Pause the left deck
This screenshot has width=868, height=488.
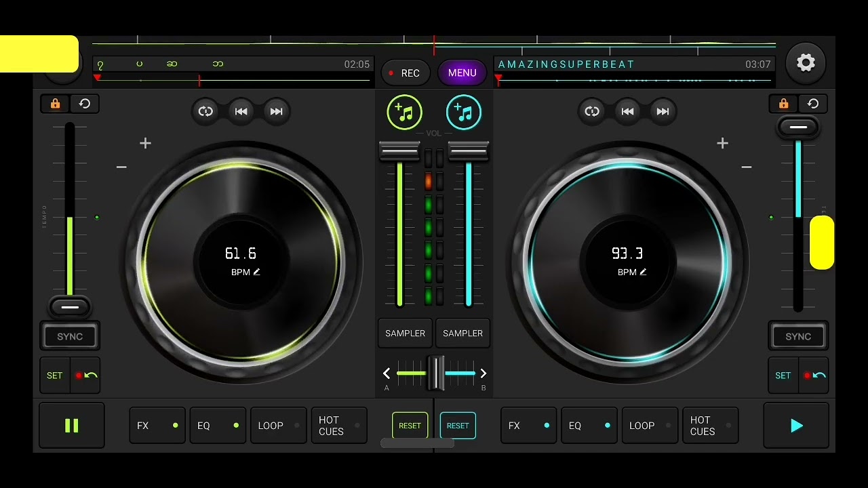(x=71, y=426)
